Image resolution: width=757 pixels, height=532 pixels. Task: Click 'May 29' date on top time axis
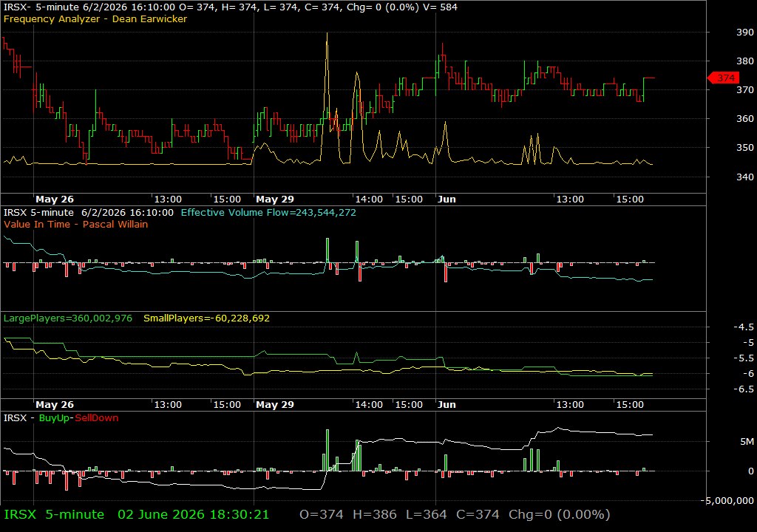click(x=275, y=199)
